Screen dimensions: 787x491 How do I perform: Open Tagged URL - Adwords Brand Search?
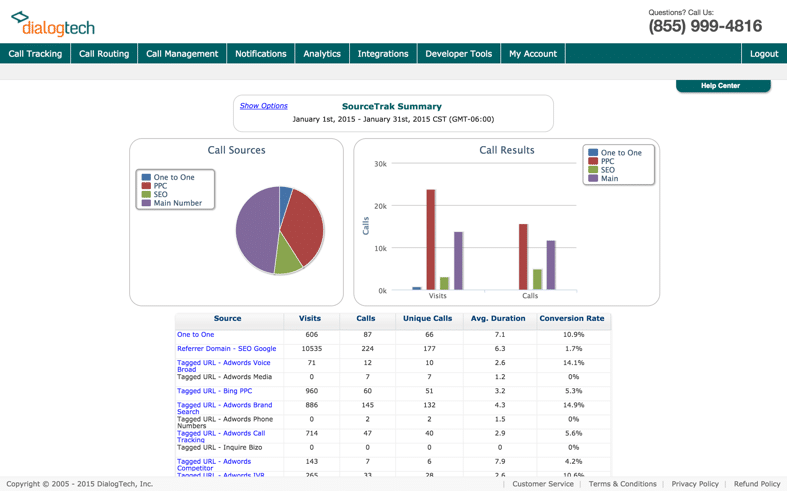coord(224,408)
